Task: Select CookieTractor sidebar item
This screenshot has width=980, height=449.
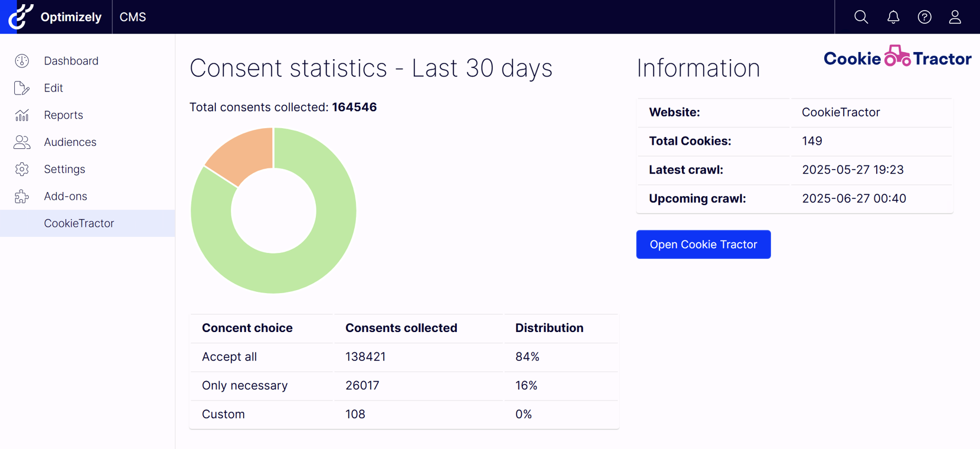Action: click(x=79, y=223)
